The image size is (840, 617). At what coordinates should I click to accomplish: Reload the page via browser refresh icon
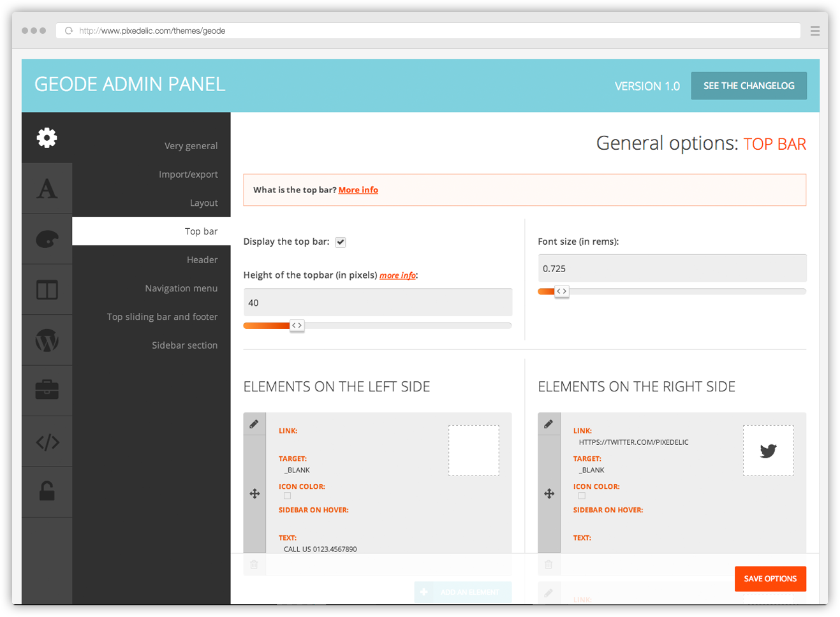[69, 31]
